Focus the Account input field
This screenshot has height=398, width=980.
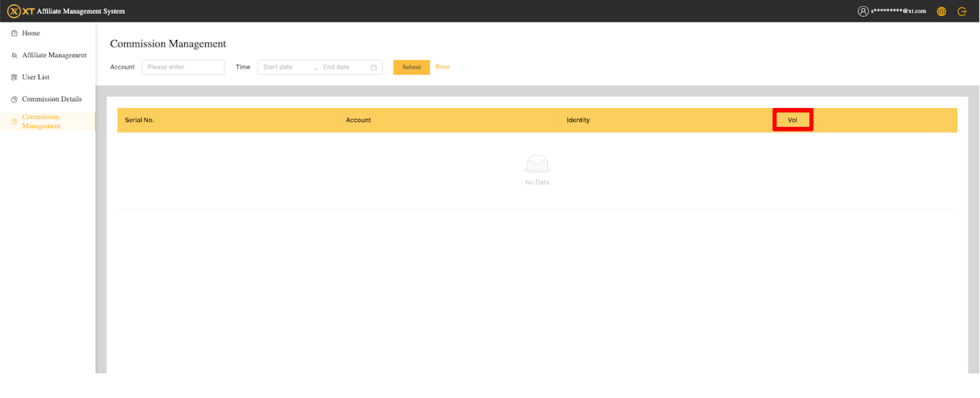click(x=183, y=67)
